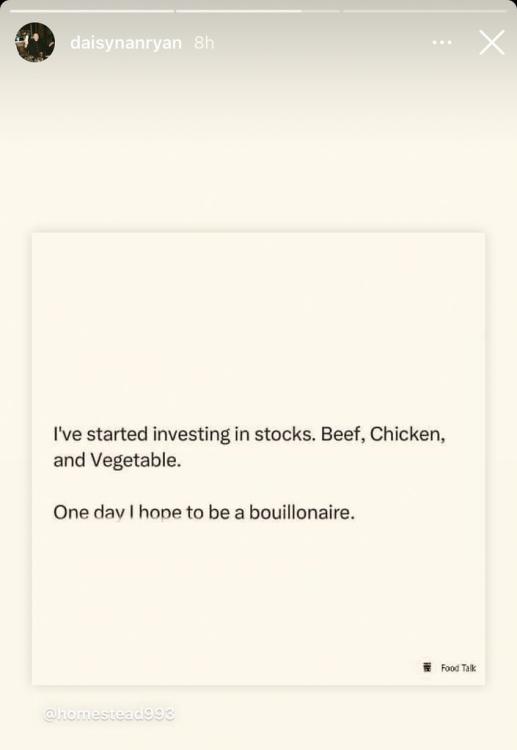This screenshot has height=750, width=517.
Task: Click the word "stocks." in the joke
Action: 285,434
